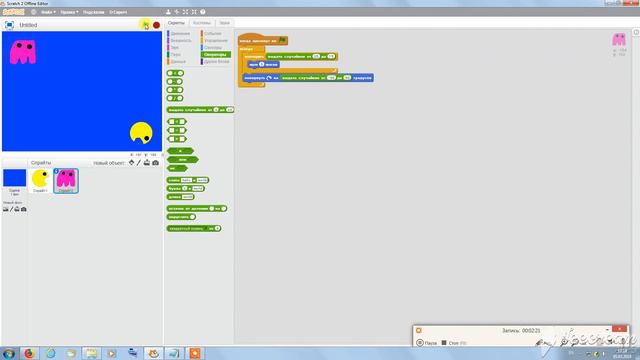This screenshot has width=640, height=360.
Task: Select the Control block category
Action: [215, 40]
